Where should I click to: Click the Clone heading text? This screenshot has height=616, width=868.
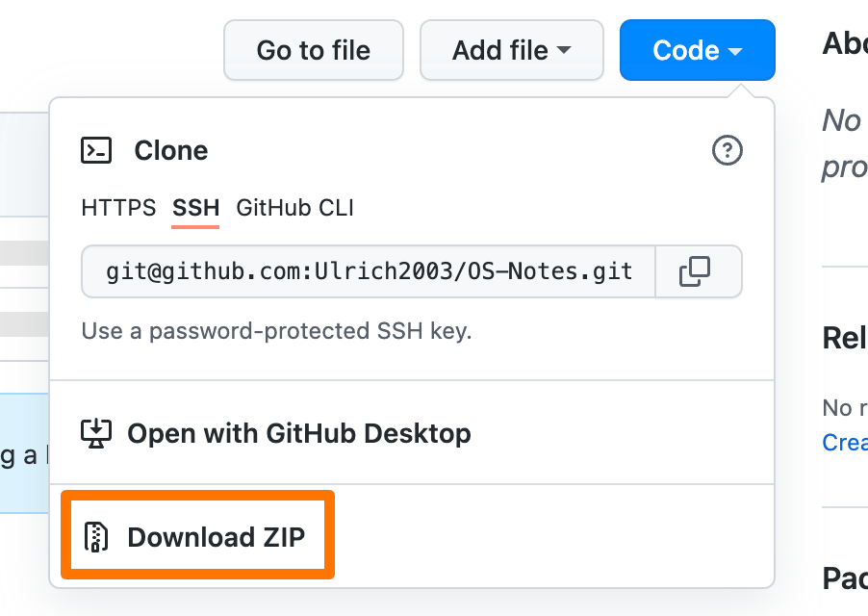coord(171,150)
